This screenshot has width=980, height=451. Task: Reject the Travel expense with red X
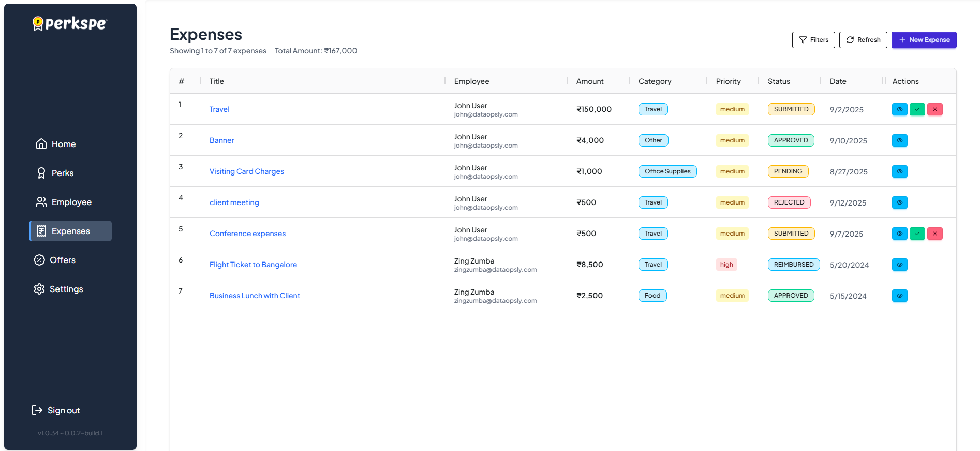click(x=934, y=109)
